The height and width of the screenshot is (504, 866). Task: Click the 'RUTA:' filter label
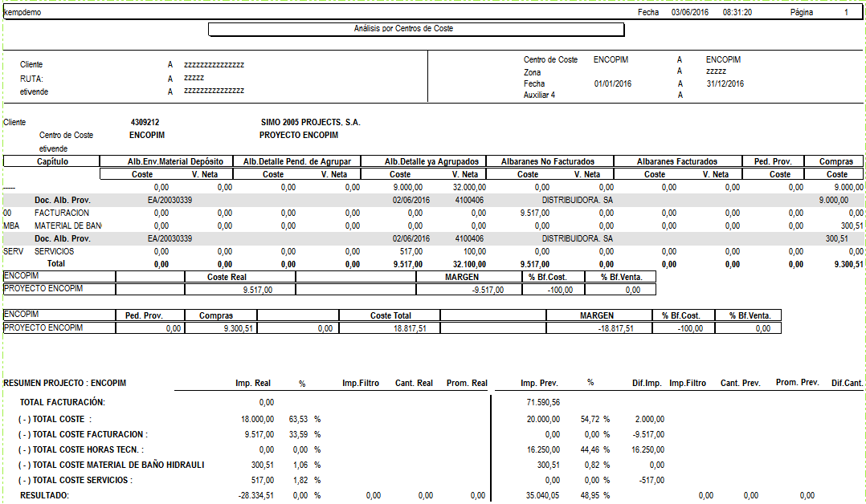point(31,79)
